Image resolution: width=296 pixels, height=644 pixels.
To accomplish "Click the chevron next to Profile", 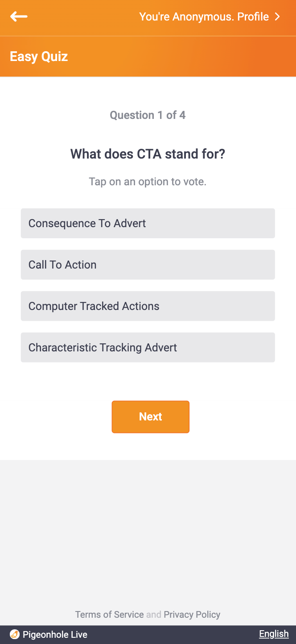I will [x=277, y=17].
